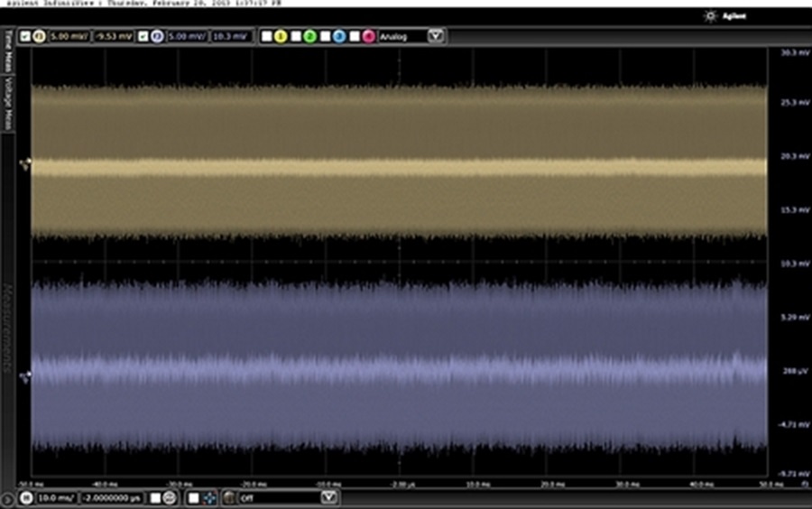Click the -2.0000000 µs delay field
Image resolution: width=812 pixels, height=509 pixels.
112,498
